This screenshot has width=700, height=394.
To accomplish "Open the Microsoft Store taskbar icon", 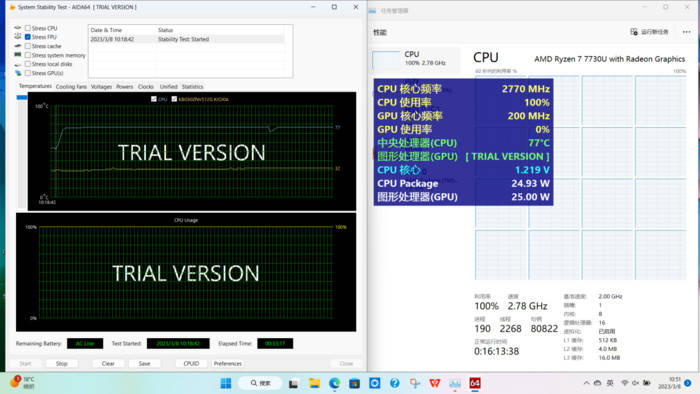I will pyautogui.click(x=354, y=383).
